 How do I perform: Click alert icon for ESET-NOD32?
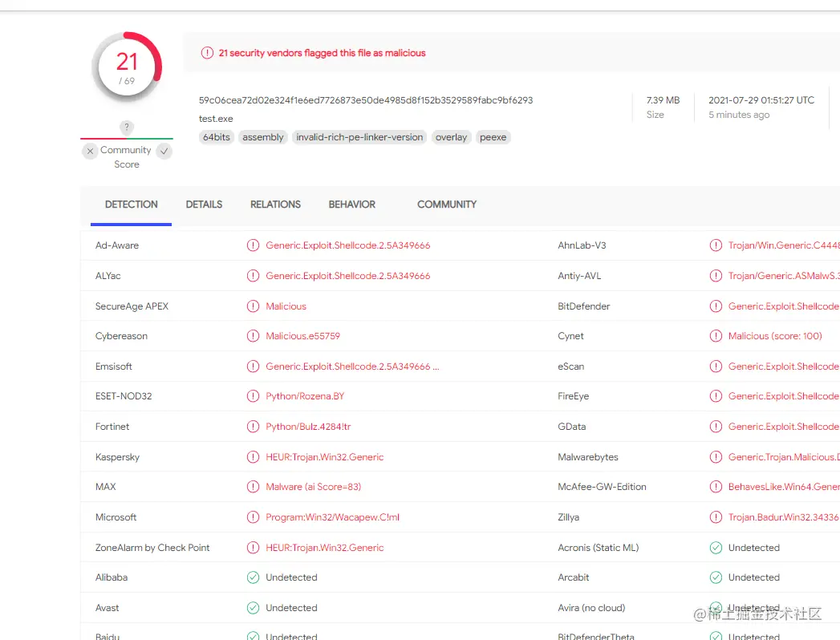(253, 395)
